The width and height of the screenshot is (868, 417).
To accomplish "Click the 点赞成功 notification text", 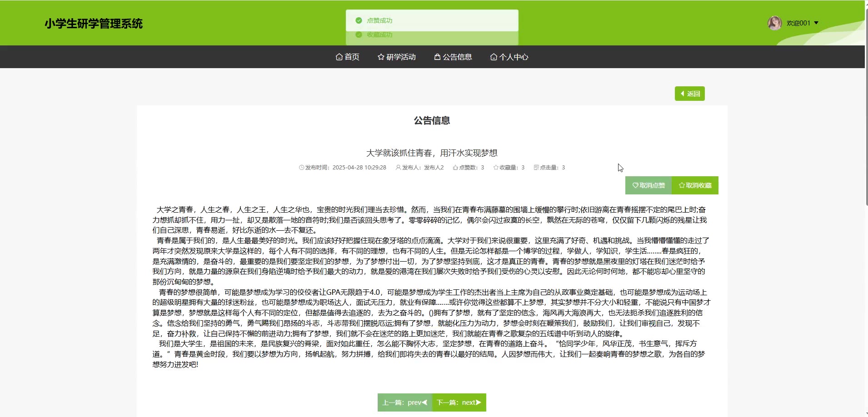I will coord(379,20).
